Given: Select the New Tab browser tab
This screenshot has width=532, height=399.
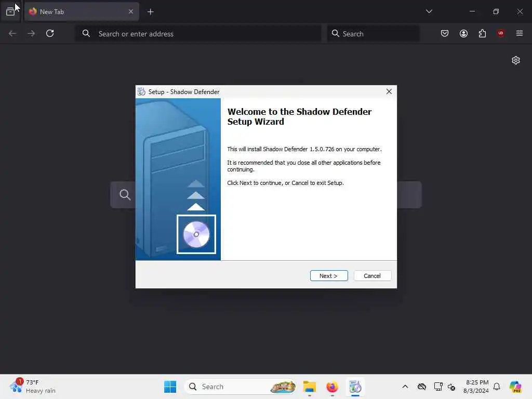Looking at the screenshot, I should click(82, 12).
